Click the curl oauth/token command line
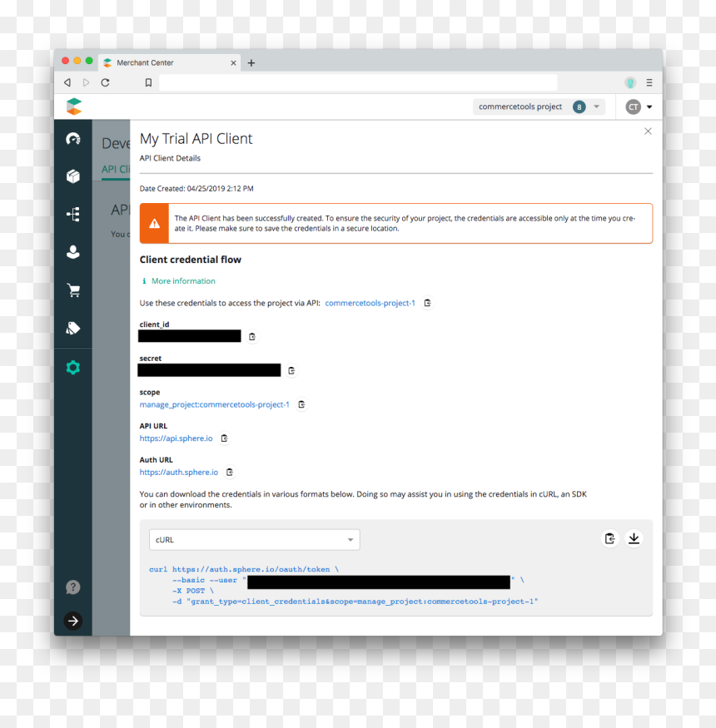This screenshot has width=716, height=728. (x=244, y=569)
